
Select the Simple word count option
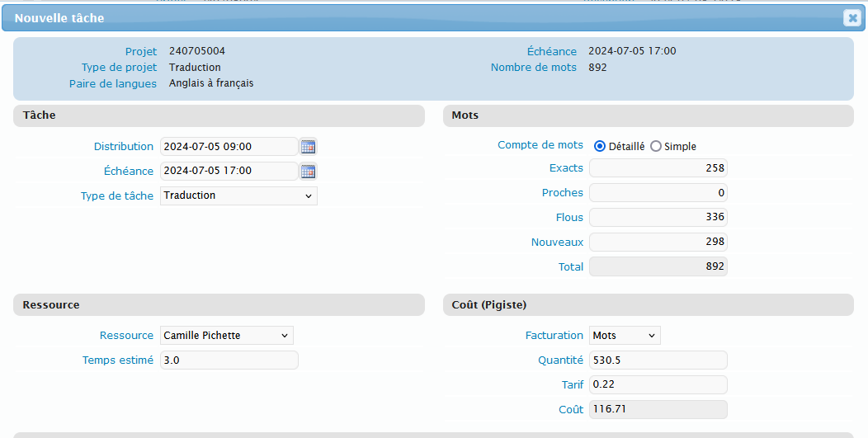656,146
